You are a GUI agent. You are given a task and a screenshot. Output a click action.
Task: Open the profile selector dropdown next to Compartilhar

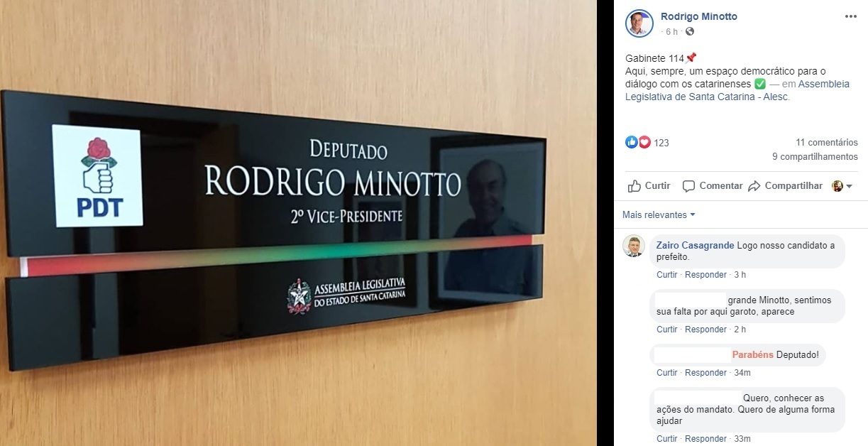pyautogui.click(x=842, y=186)
